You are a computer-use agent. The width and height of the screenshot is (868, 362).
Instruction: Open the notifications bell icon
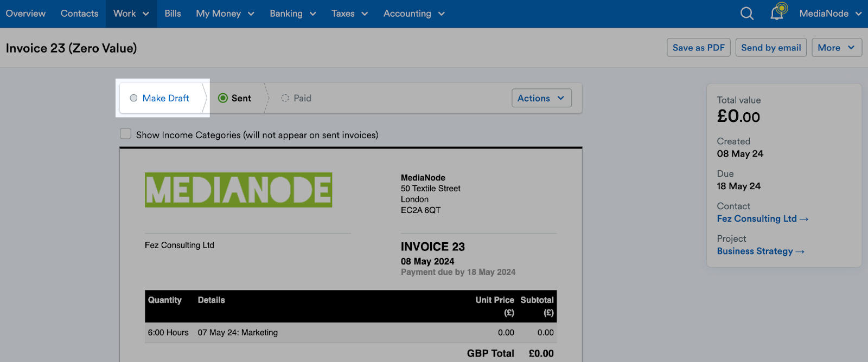(x=777, y=12)
